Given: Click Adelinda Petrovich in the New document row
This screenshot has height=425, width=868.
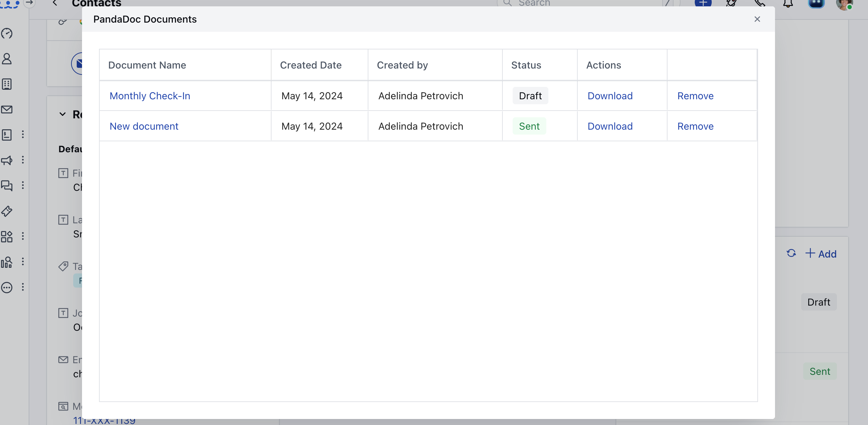Looking at the screenshot, I should click(421, 126).
